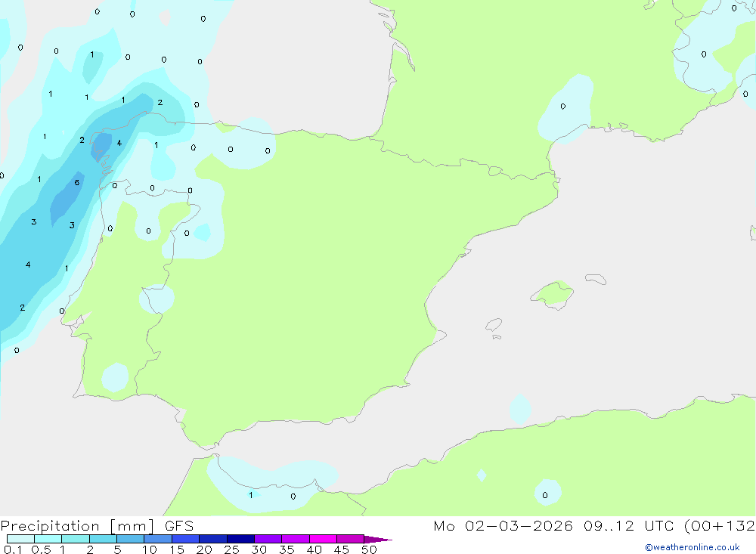Click the '09..12 UTC' time text

tap(628, 525)
